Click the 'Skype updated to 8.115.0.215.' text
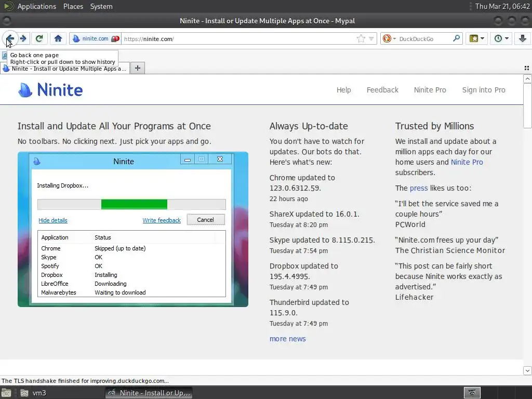This screenshot has height=399, width=532. point(322,240)
